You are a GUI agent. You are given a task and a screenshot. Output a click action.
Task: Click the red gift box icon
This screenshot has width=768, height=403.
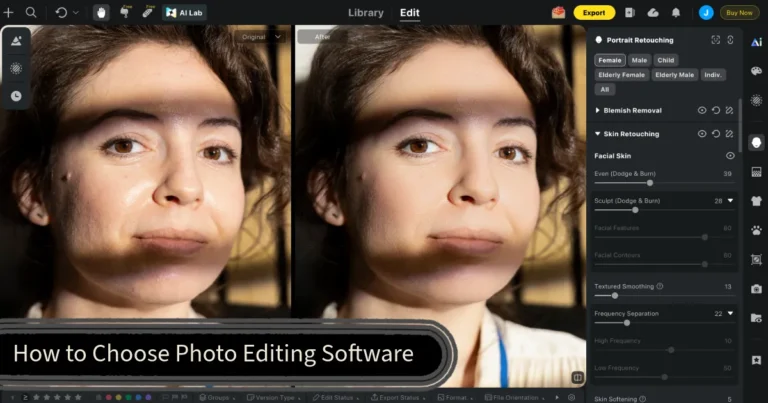pos(558,13)
